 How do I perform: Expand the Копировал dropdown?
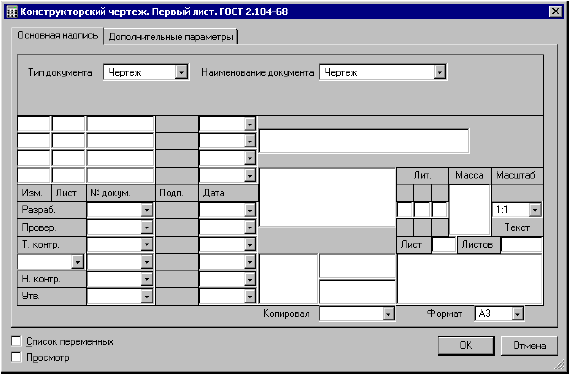pyautogui.click(x=388, y=314)
